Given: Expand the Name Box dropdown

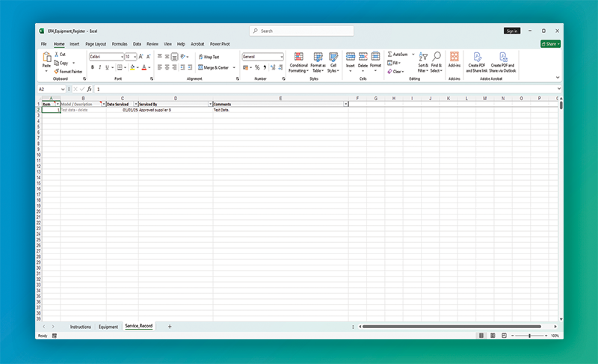Looking at the screenshot, I should (x=63, y=89).
